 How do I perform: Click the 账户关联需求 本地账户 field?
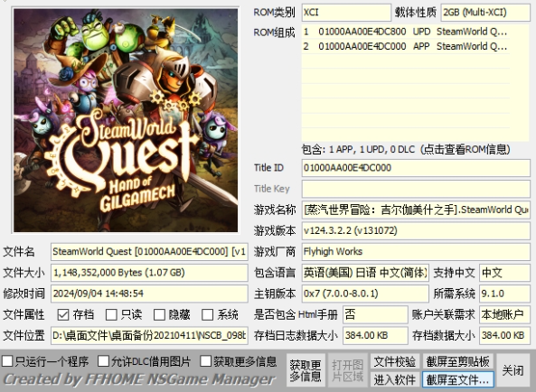tap(504, 314)
